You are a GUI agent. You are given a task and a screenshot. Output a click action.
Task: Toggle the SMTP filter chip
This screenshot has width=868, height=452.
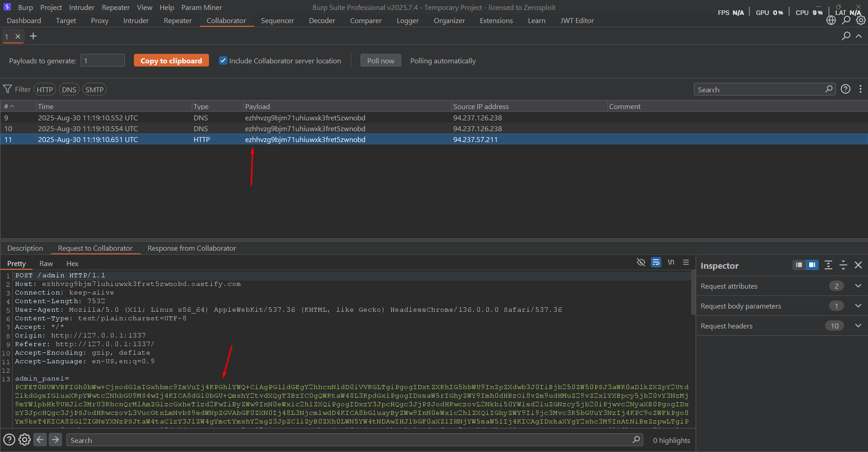click(x=95, y=90)
